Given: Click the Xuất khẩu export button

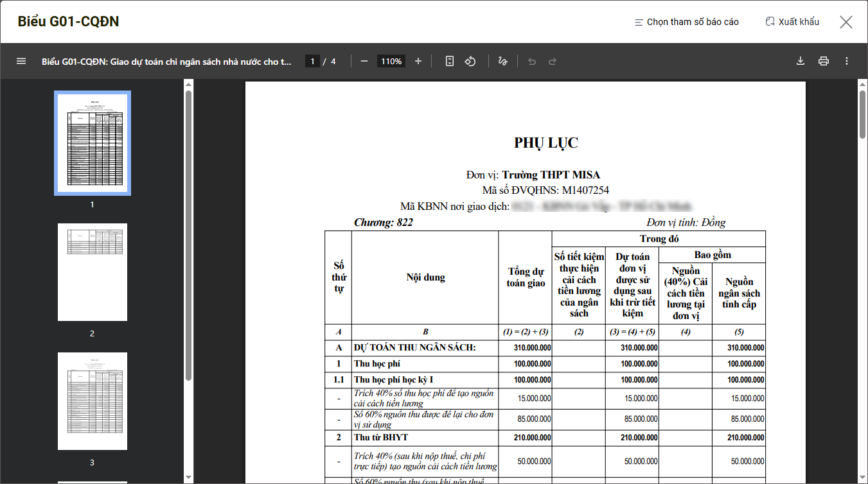Looking at the screenshot, I should coord(792,22).
